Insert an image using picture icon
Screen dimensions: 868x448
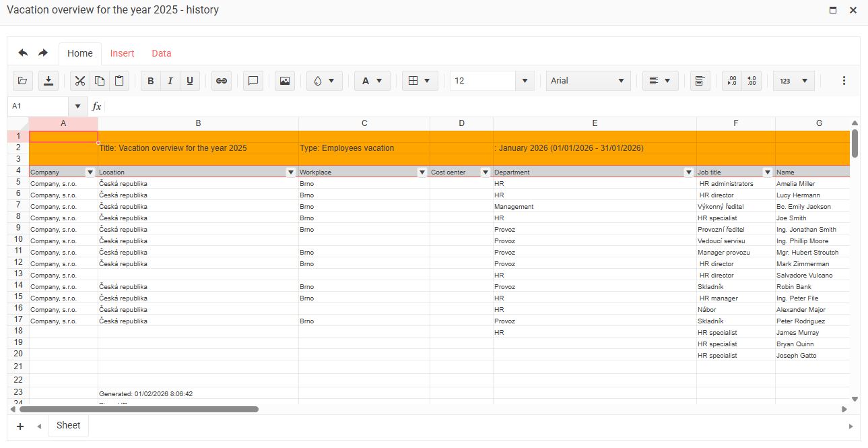click(x=285, y=81)
